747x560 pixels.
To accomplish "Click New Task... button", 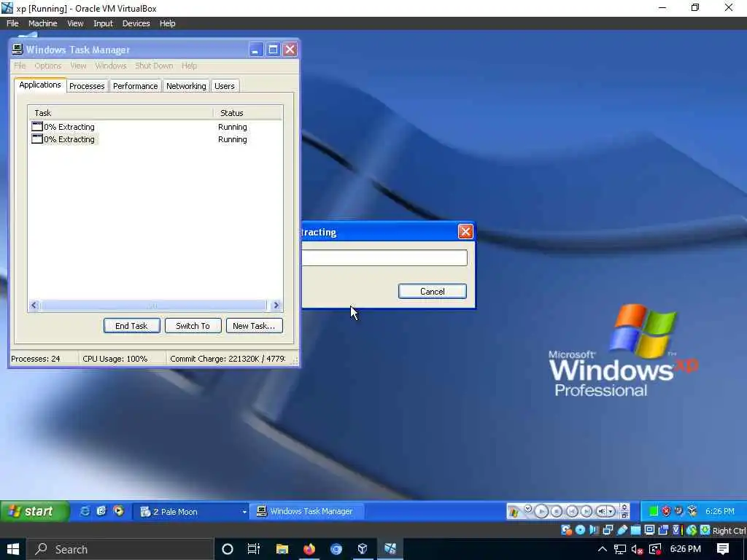I will pyautogui.click(x=254, y=326).
